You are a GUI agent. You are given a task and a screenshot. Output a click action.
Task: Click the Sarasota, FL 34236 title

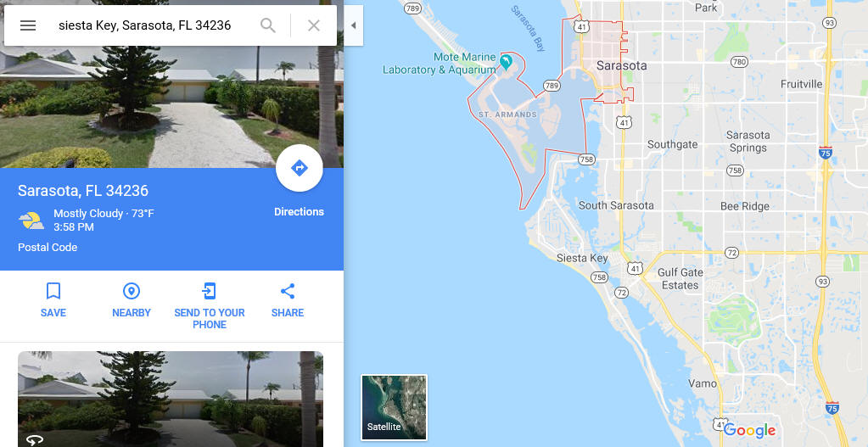point(83,190)
